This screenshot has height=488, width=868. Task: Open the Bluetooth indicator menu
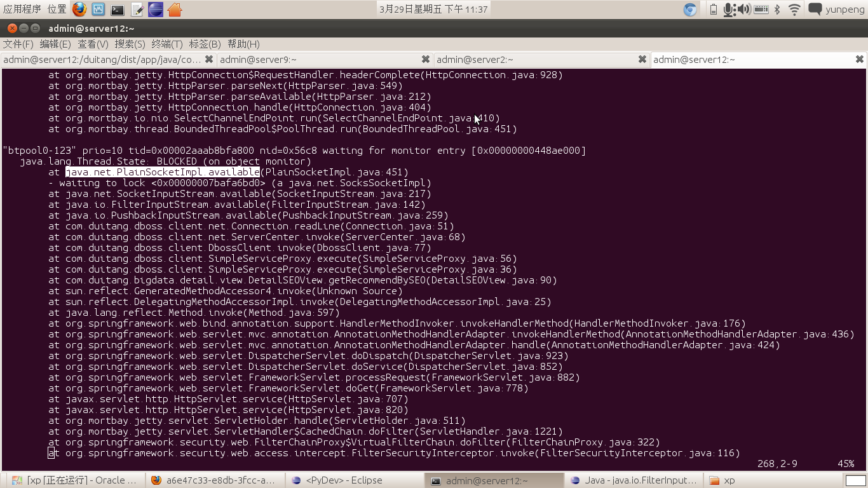click(x=777, y=10)
